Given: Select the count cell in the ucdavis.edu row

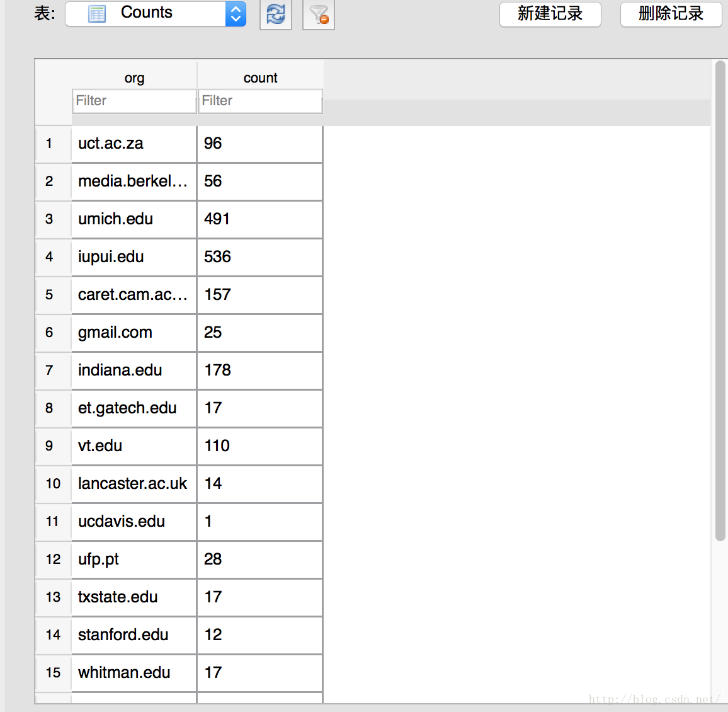Looking at the screenshot, I should (x=260, y=522).
